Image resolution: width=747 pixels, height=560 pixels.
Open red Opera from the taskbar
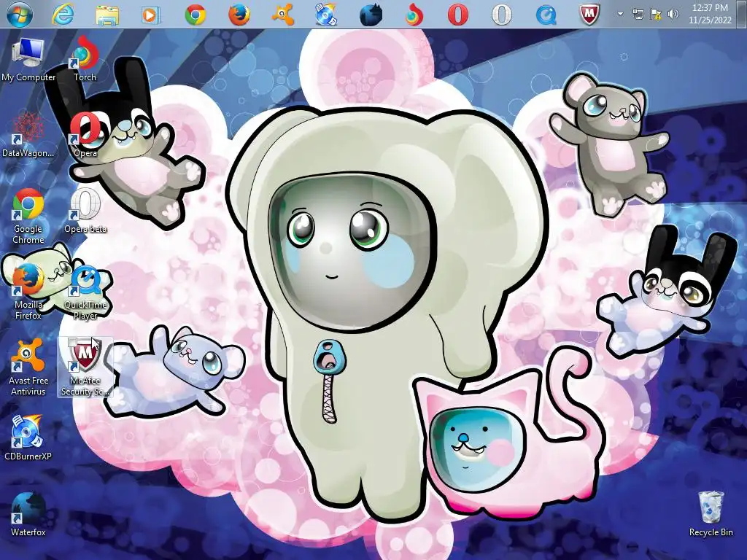point(458,15)
